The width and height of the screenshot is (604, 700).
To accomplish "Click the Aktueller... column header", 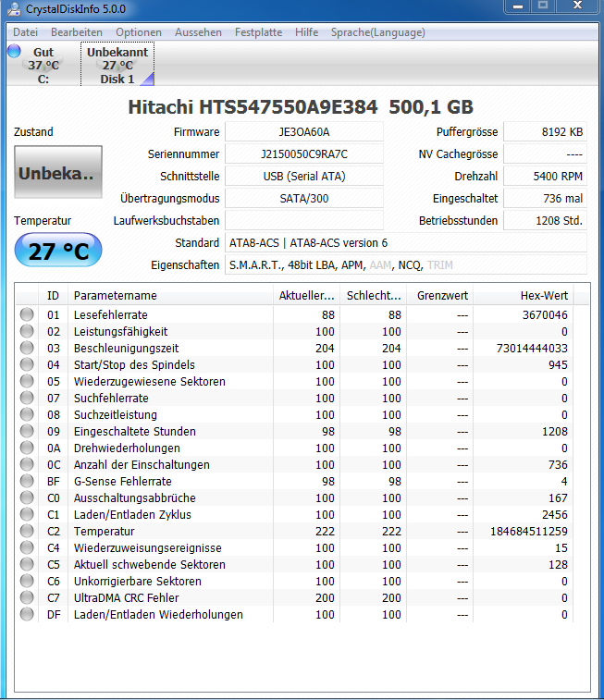I will pyautogui.click(x=307, y=296).
